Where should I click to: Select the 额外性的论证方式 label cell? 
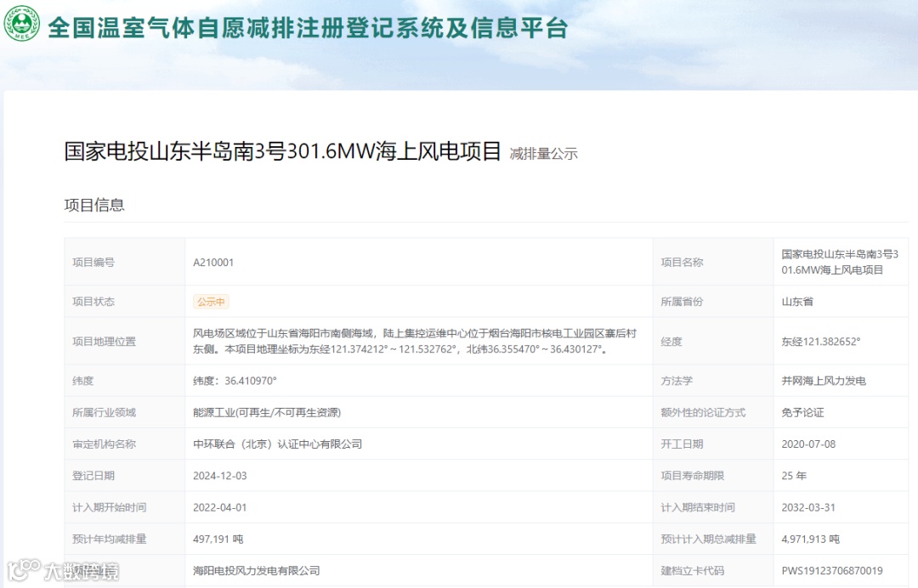(x=713, y=412)
